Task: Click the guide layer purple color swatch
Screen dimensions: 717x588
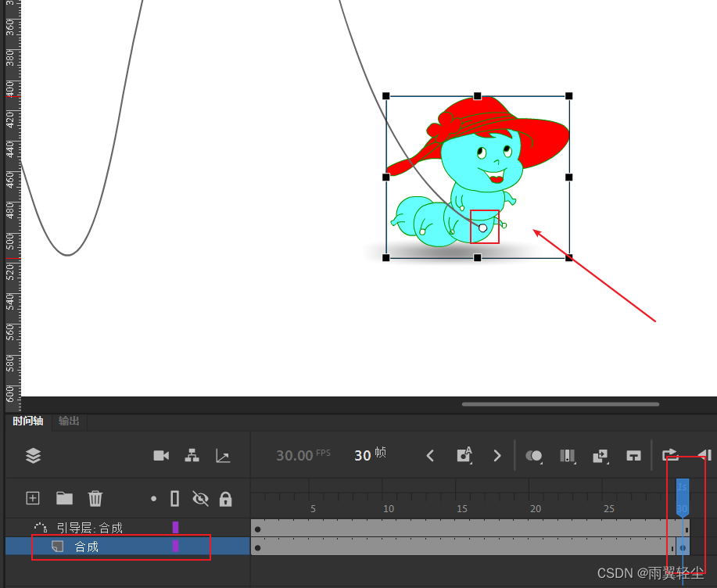Action: pos(175,528)
